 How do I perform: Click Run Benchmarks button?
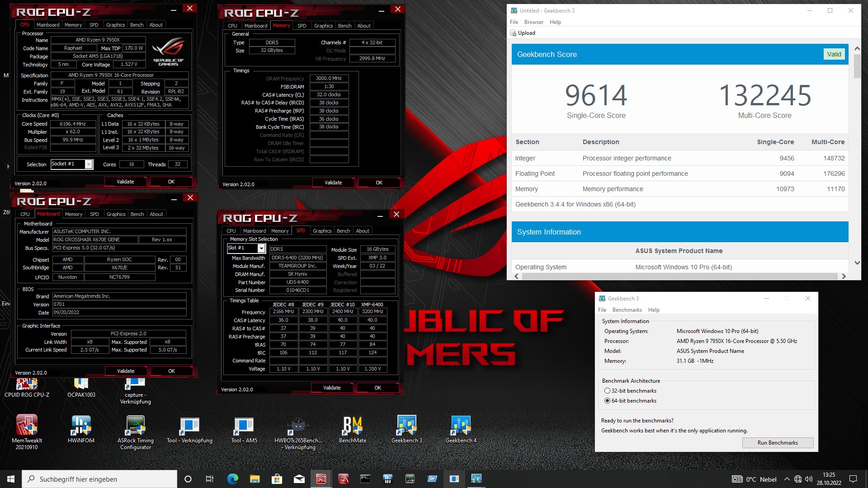click(x=778, y=443)
